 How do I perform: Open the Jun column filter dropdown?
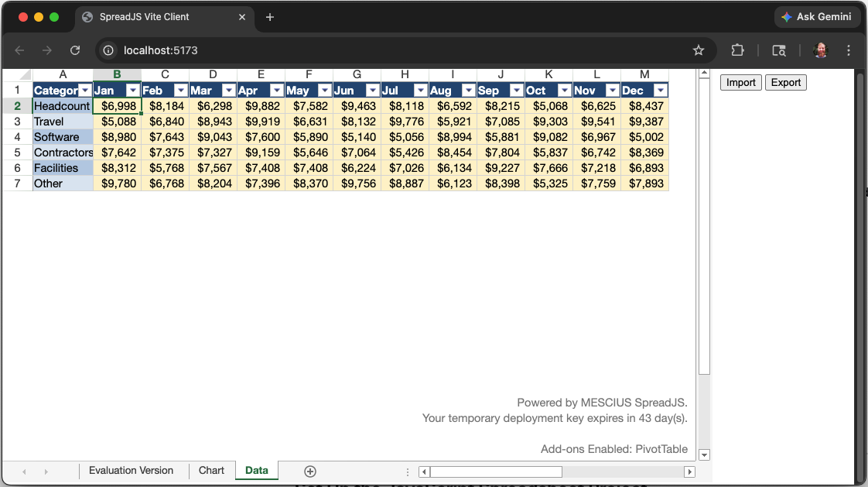(372, 91)
